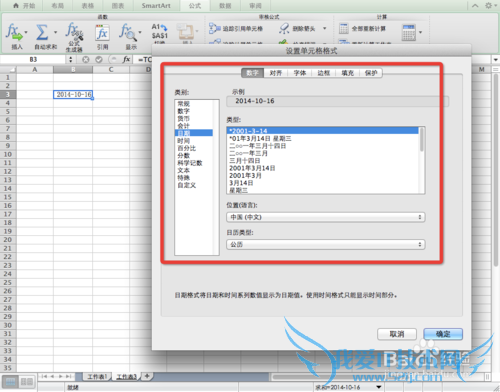Go to last sheet navigation arrow
The image size is (500, 392).
pos(69,376)
